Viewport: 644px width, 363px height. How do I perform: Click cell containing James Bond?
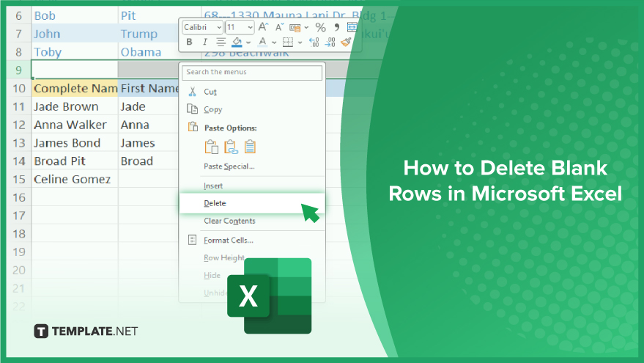tap(75, 143)
